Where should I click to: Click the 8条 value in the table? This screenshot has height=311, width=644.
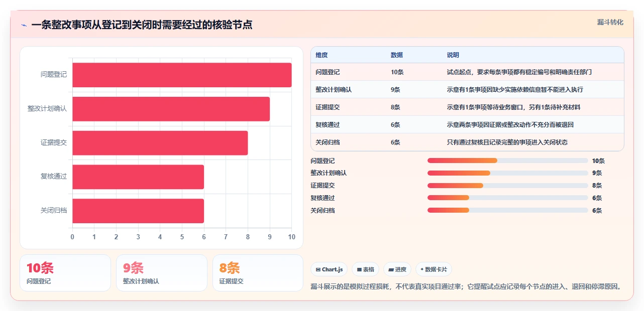coord(396,107)
